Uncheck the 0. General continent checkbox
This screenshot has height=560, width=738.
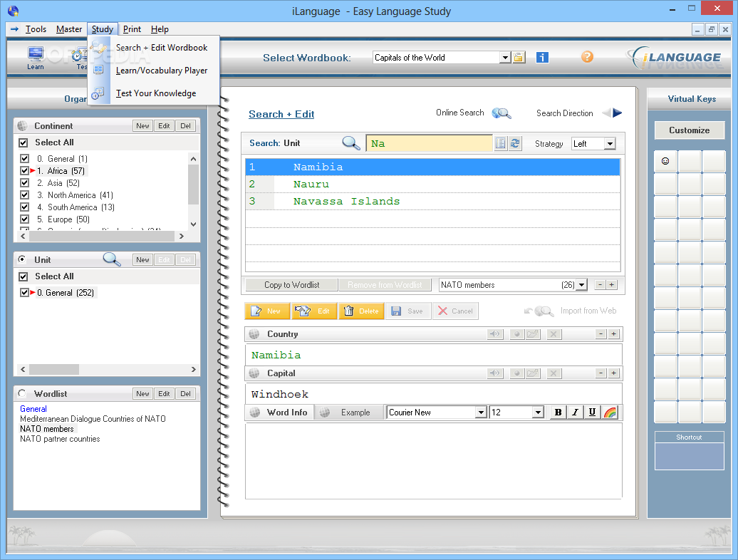coord(25,159)
